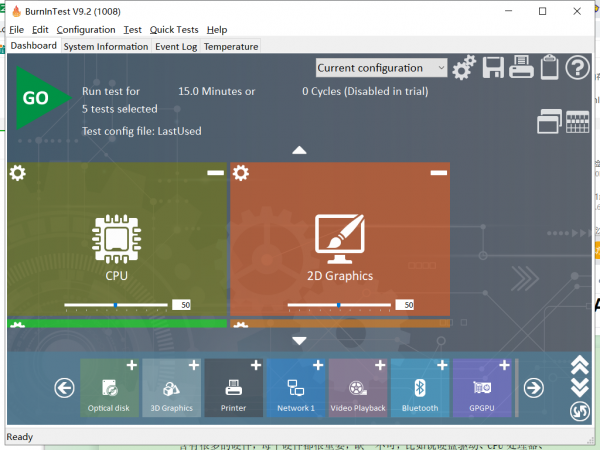Switch to the System Information tab
The height and width of the screenshot is (450, 600).
tap(106, 47)
